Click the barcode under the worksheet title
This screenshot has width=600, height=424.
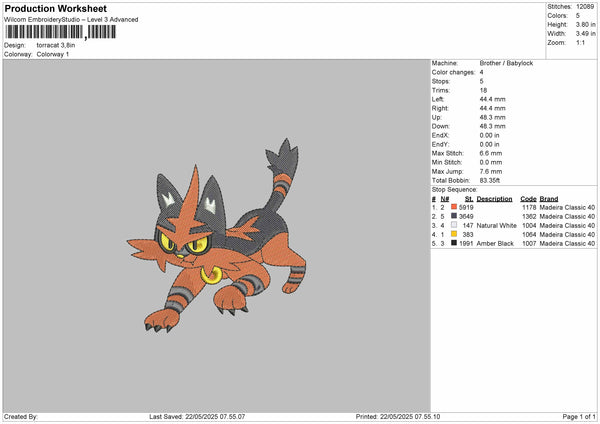[60, 32]
